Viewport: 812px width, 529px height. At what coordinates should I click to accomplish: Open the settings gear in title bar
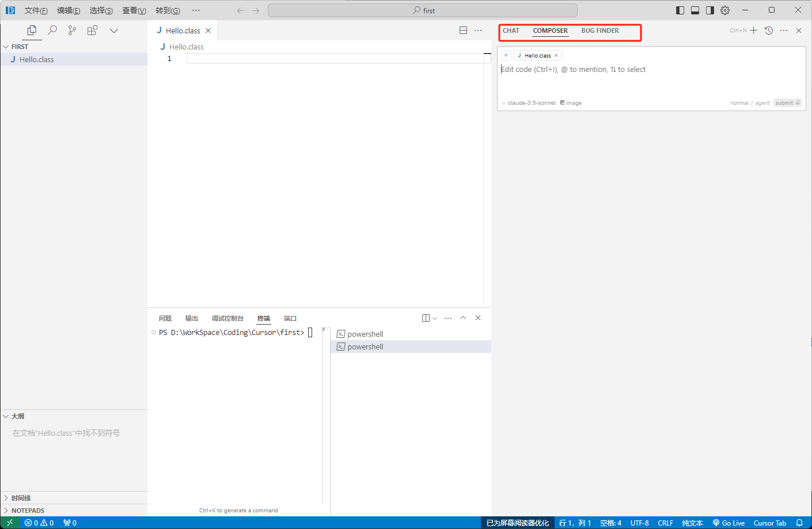tap(725, 10)
